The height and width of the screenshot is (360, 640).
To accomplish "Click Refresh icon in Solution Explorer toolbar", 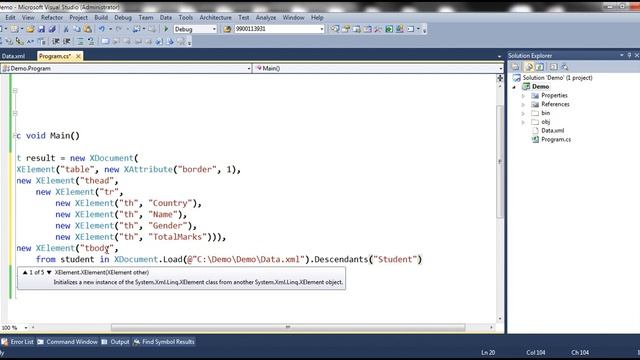I will [x=540, y=67].
